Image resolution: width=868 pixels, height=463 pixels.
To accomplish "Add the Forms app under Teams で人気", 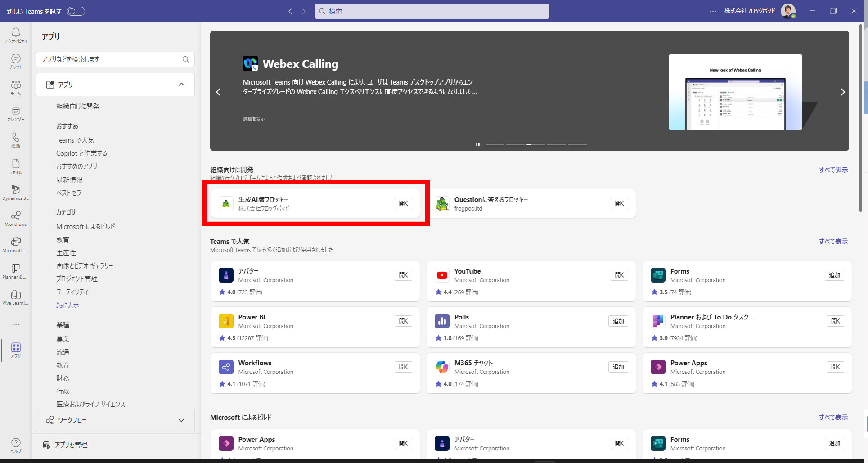I will 834,275.
